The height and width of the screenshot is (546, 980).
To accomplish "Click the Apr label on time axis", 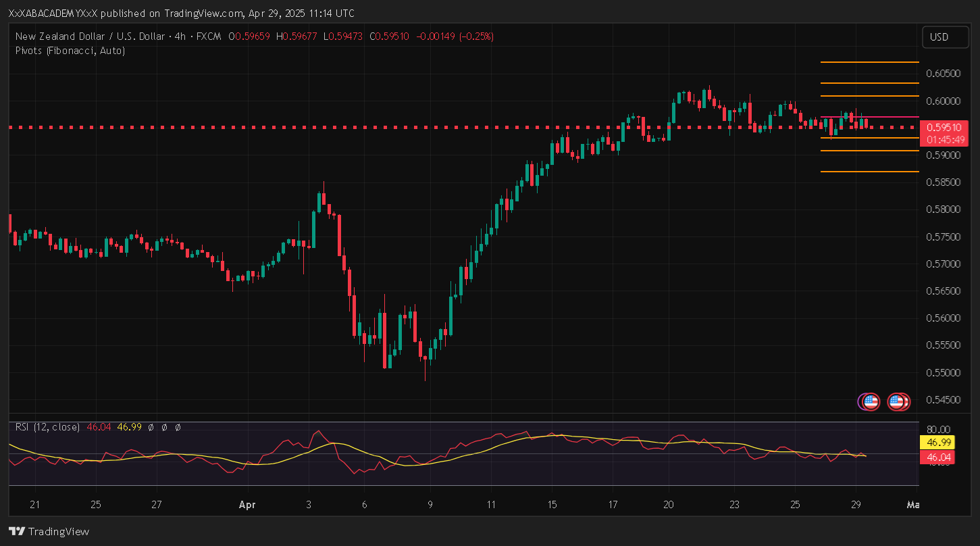I will click(x=247, y=505).
